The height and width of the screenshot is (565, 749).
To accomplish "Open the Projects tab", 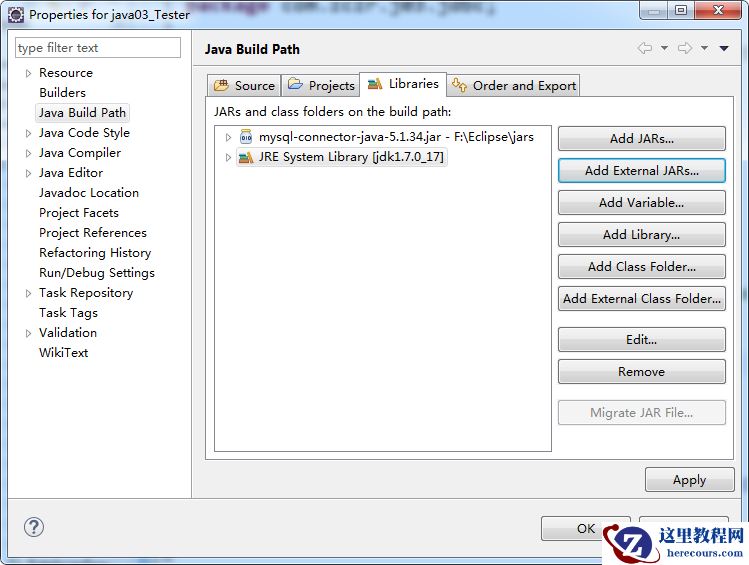I will pos(321,85).
